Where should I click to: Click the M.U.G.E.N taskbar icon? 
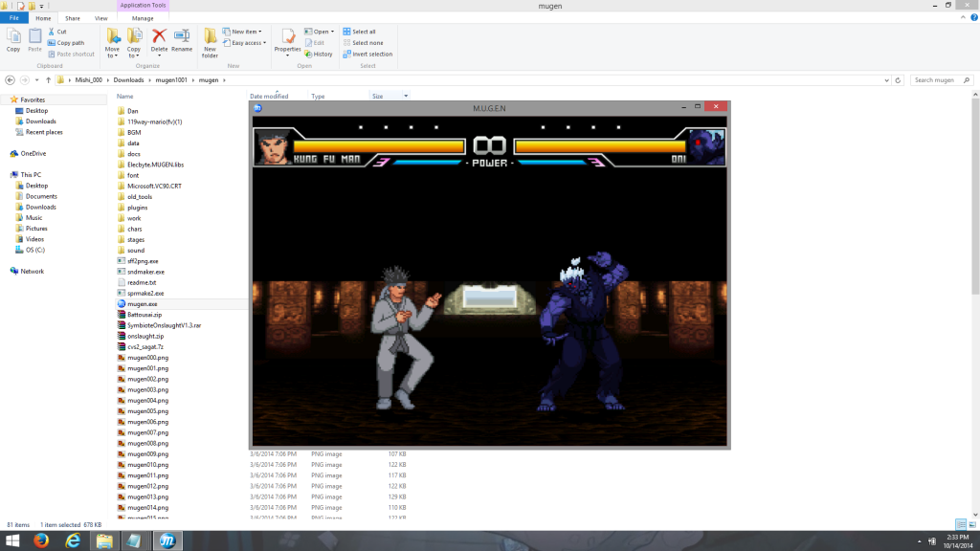(168, 540)
